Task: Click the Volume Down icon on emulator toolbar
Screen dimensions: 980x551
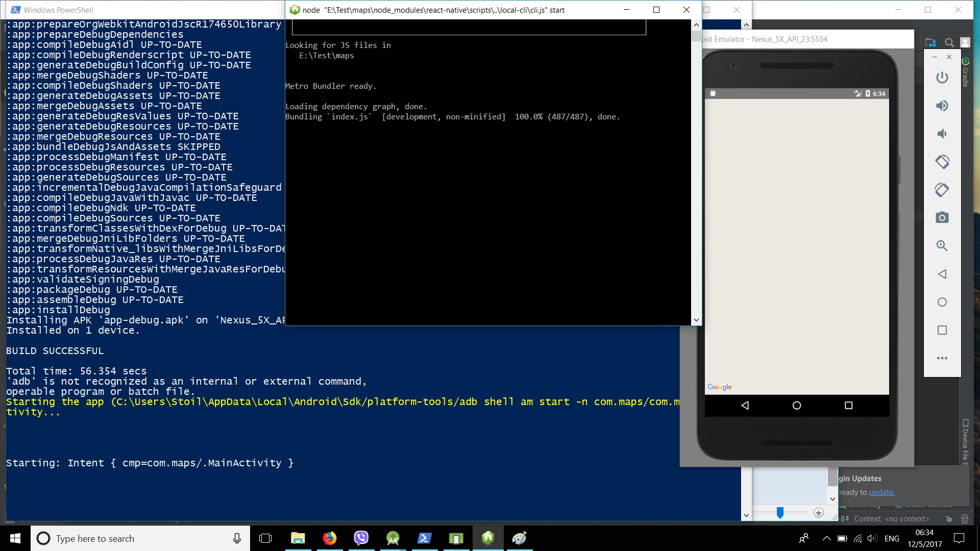Action: click(942, 134)
